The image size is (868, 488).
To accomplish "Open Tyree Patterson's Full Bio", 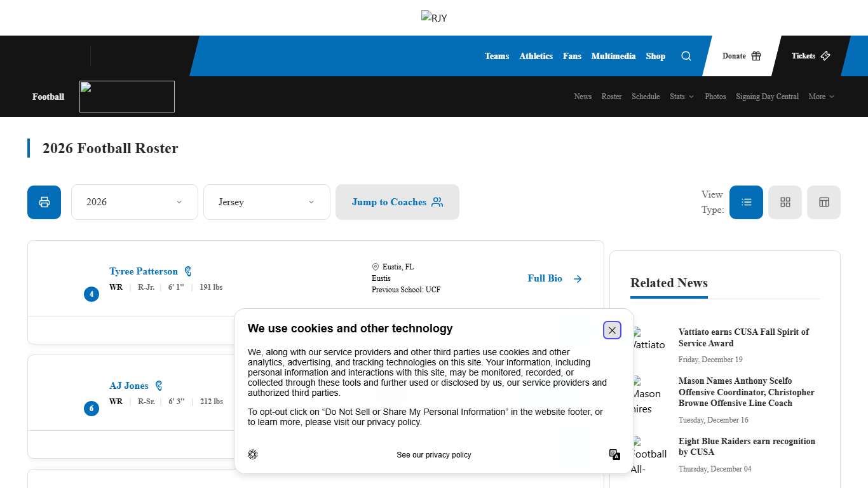I will point(554,278).
